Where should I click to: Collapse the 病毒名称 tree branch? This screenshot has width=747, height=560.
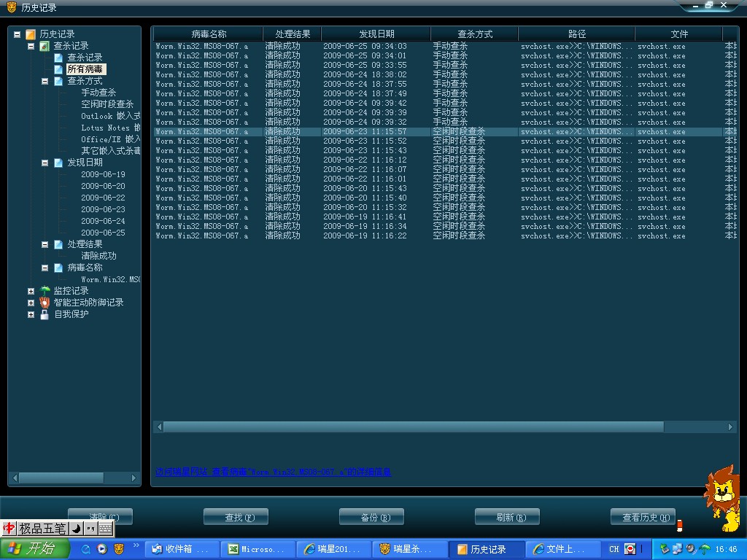(x=44, y=268)
